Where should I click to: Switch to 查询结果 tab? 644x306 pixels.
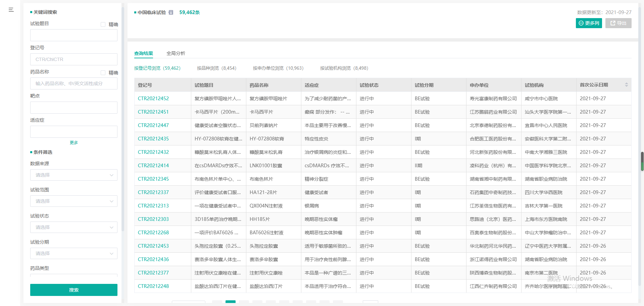[144, 53]
